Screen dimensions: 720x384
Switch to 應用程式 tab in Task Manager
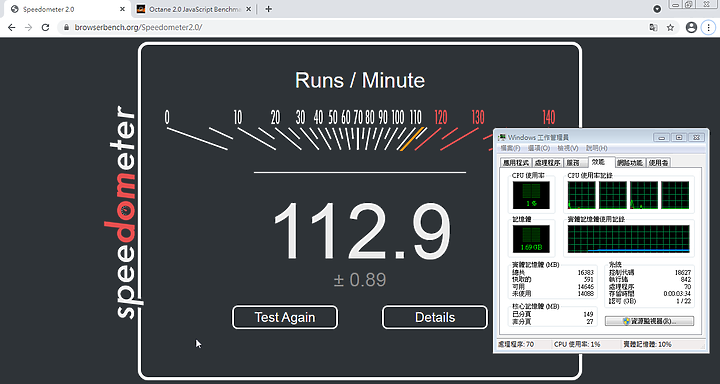point(516,163)
